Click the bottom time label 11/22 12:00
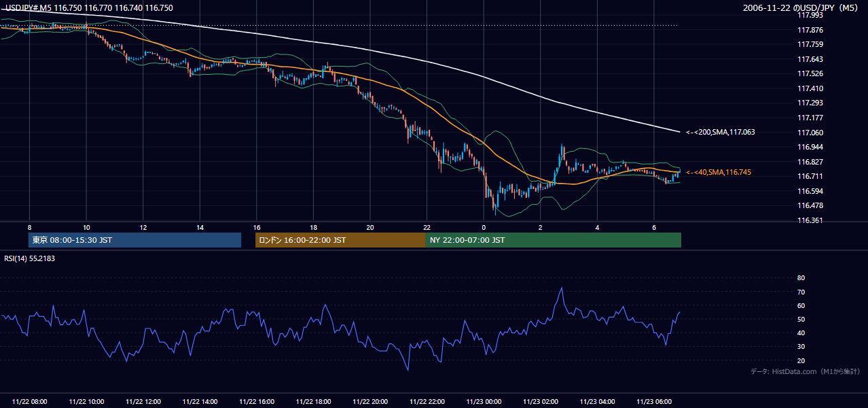 (x=143, y=402)
